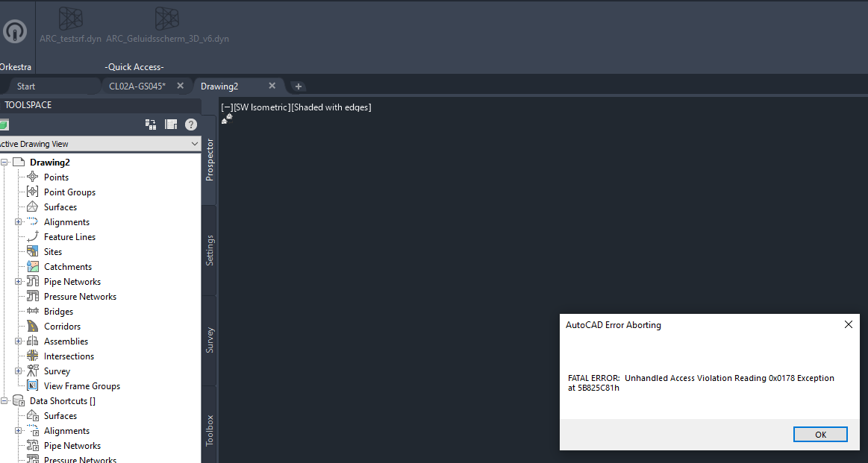
Task: Open ARC_testsrf.dyn from Quick Access
Action: 70,19
